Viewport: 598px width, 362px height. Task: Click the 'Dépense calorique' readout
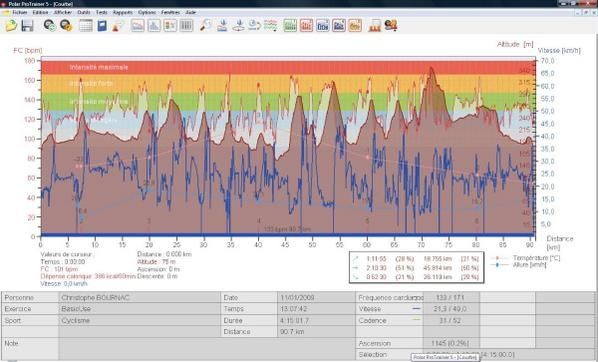pos(88,276)
